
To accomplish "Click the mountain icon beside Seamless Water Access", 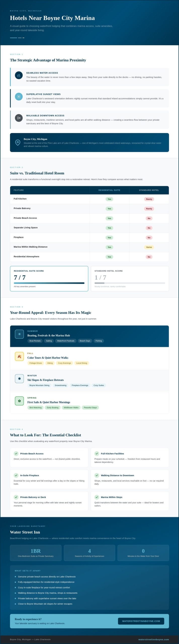I will [x=19, y=75].
